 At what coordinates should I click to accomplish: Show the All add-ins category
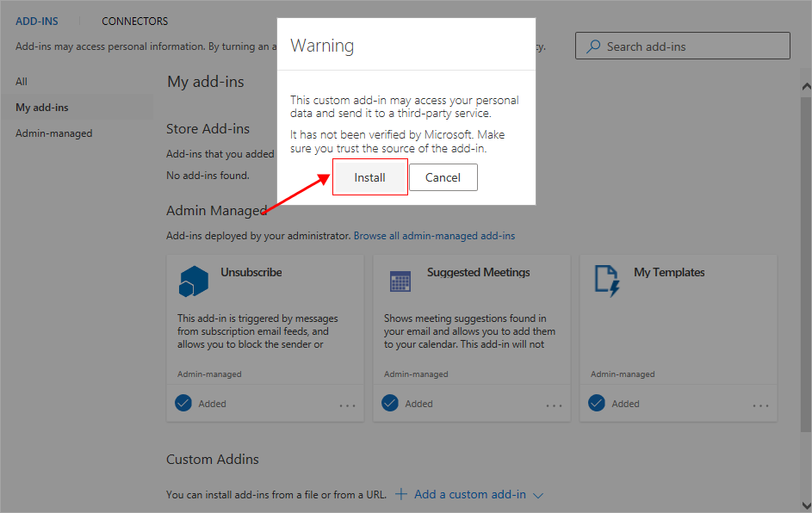click(x=22, y=81)
